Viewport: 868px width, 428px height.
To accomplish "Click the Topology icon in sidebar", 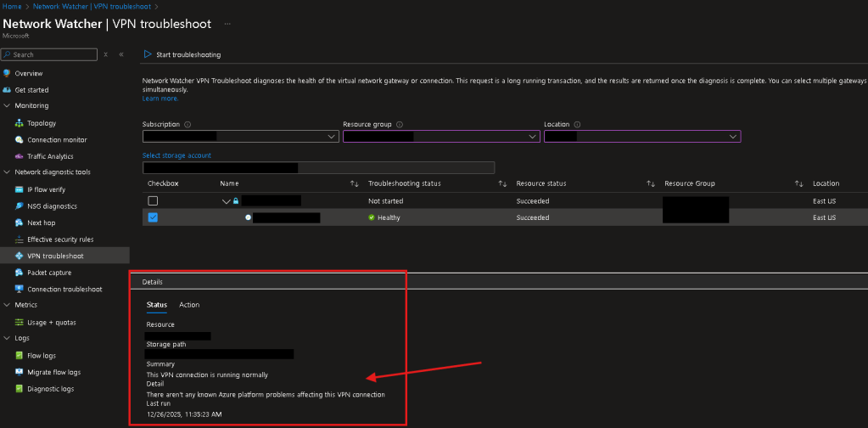I will (20, 123).
